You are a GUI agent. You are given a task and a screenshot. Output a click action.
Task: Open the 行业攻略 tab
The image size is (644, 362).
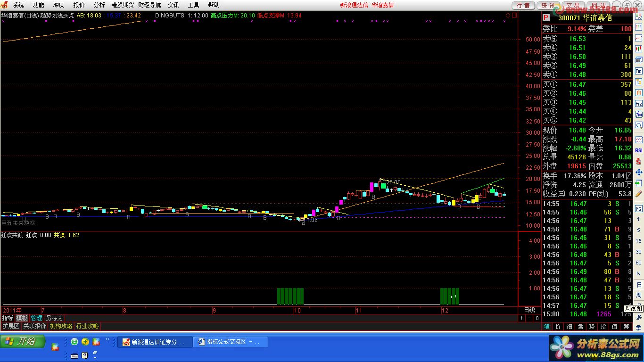pos(87,326)
